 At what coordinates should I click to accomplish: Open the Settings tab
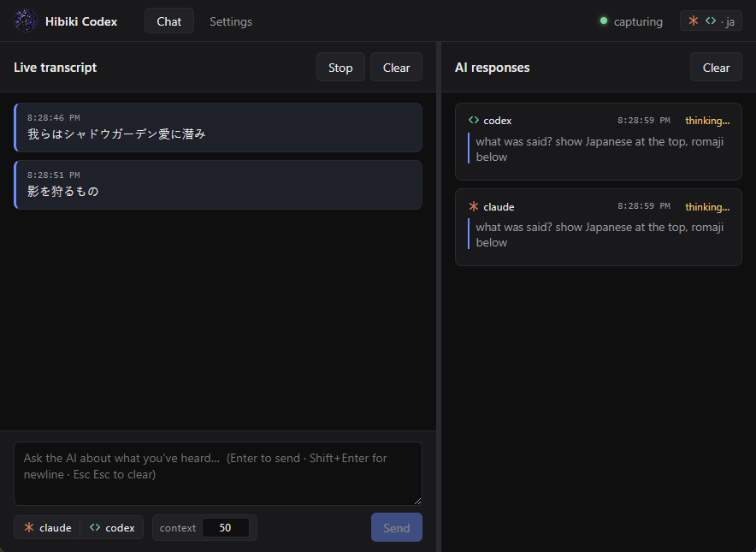(231, 21)
